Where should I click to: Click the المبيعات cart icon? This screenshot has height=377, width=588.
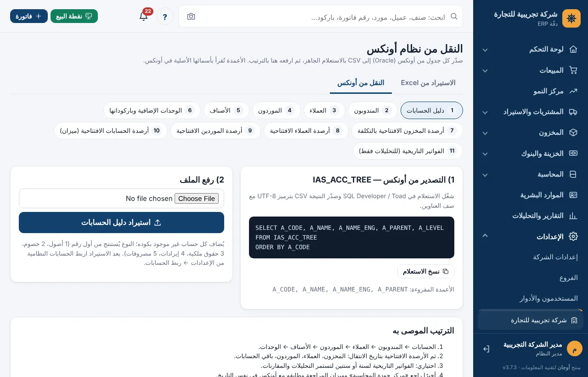click(573, 70)
